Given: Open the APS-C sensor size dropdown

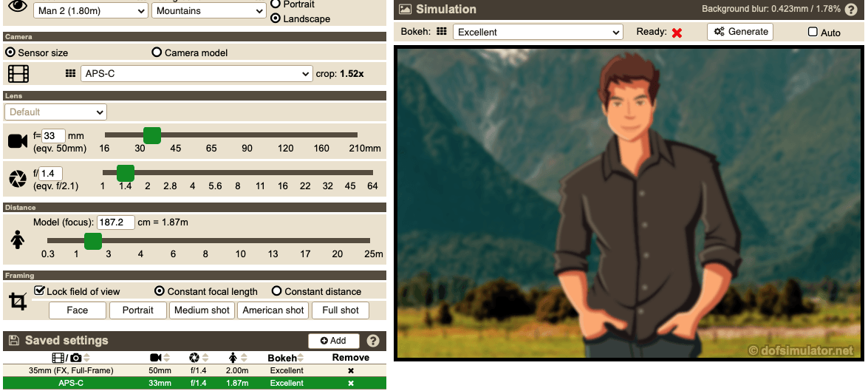Looking at the screenshot, I should point(197,73).
